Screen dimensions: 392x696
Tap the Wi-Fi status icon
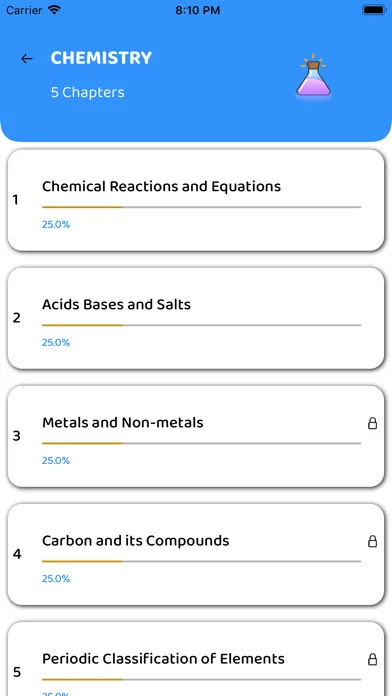(x=54, y=10)
